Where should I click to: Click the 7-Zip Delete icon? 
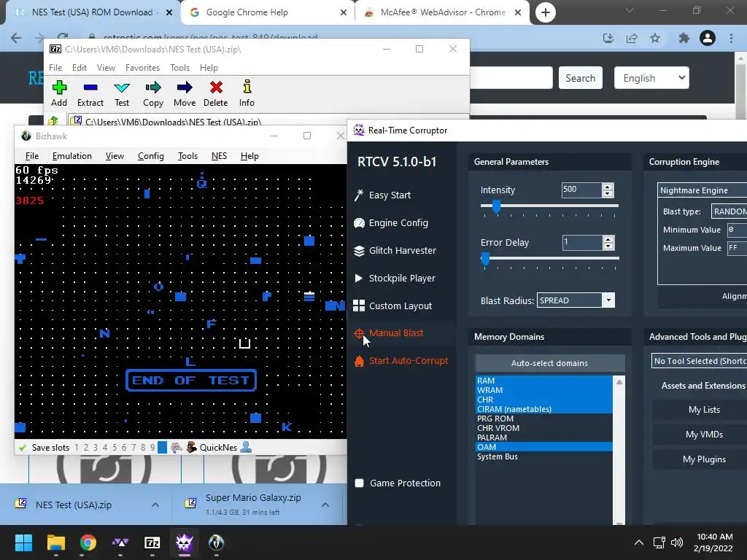point(216,87)
